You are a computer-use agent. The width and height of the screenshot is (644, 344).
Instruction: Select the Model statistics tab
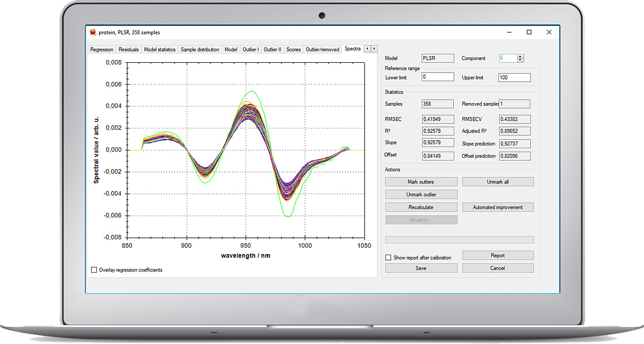(x=160, y=50)
